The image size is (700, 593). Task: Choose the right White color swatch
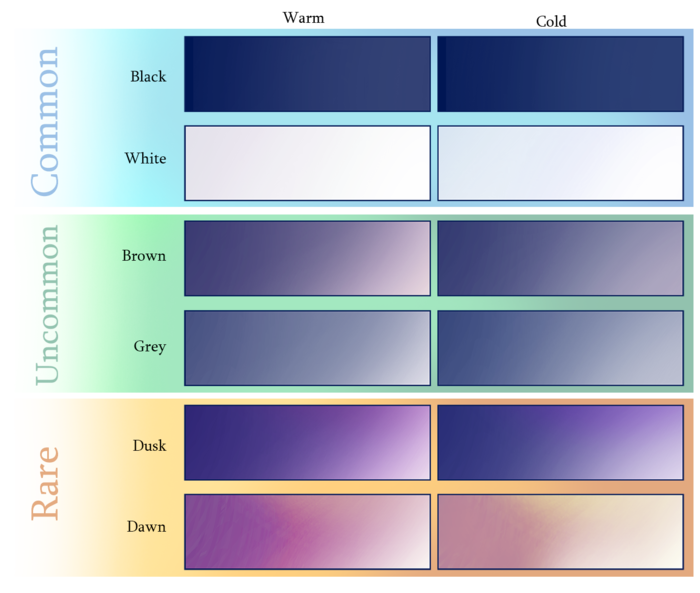pyautogui.click(x=560, y=163)
